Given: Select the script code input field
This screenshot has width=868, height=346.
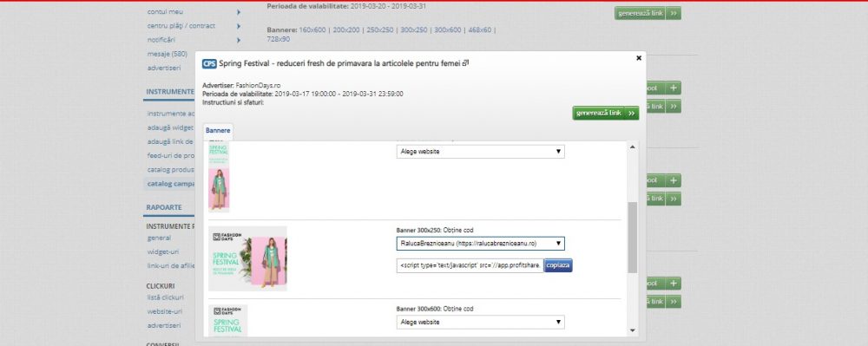Looking at the screenshot, I should [x=470, y=266].
